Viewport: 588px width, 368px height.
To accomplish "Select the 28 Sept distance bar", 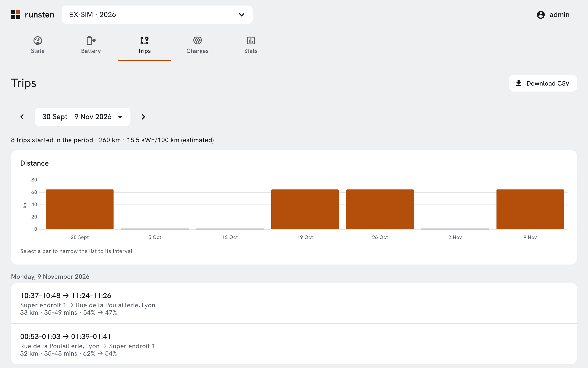I will click(80, 209).
